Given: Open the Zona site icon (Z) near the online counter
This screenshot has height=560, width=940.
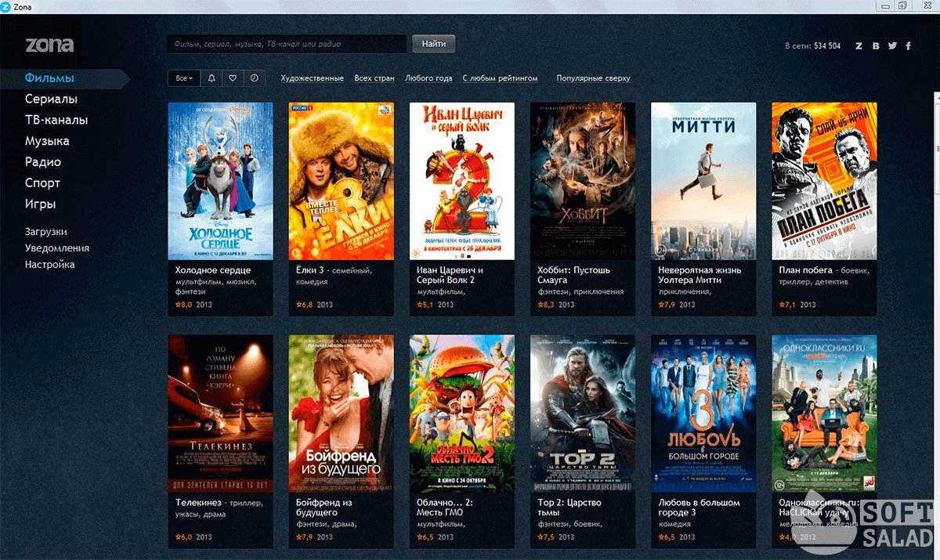Looking at the screenshot, I should pos(859,46).
